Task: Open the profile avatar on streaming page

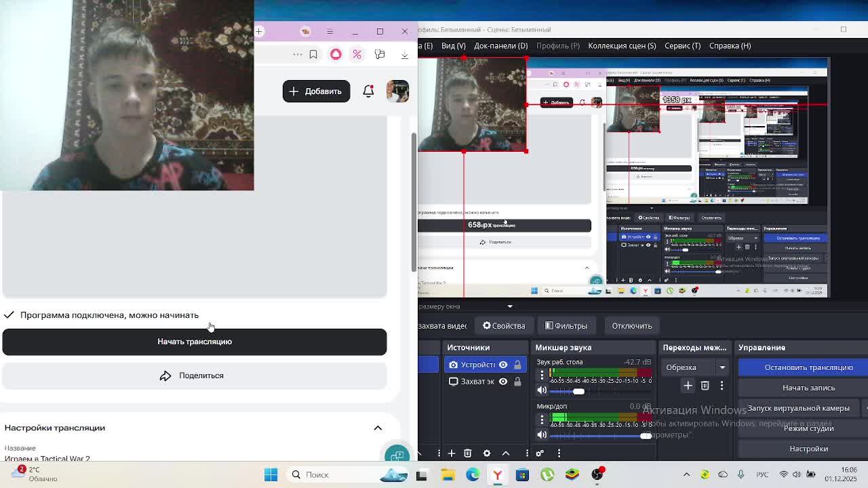Action: [397, 91]
